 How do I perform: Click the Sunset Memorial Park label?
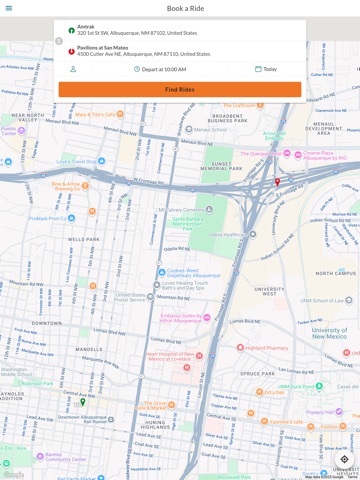click(221, 166)
